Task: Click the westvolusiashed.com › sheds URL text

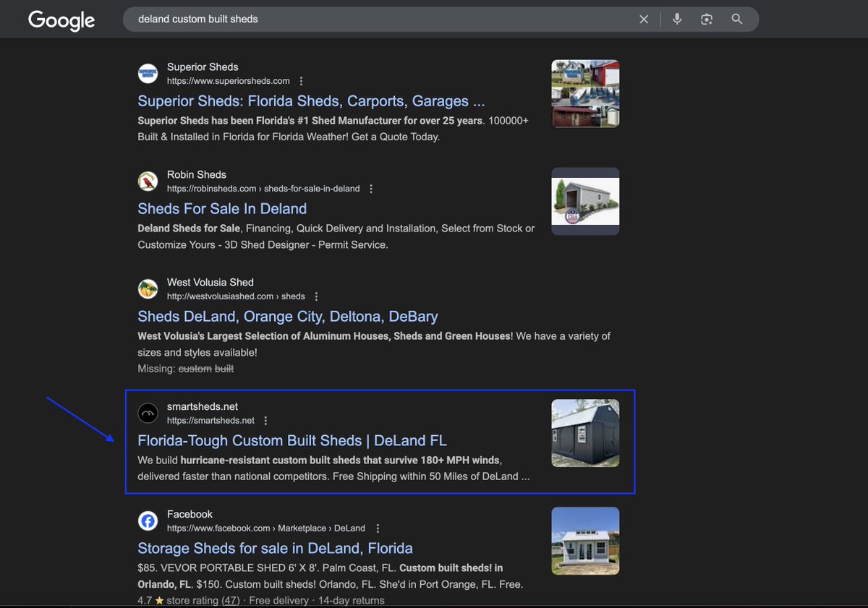Action: pyautogui.click(x=236, y=296)
